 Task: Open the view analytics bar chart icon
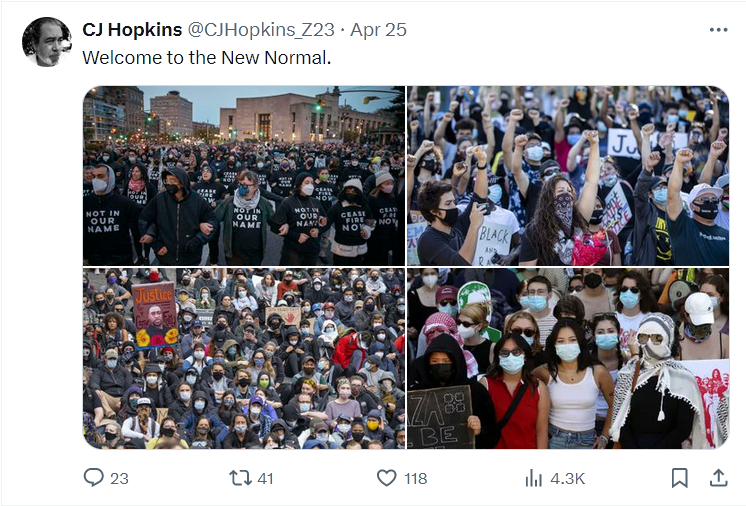coord(533,478)
